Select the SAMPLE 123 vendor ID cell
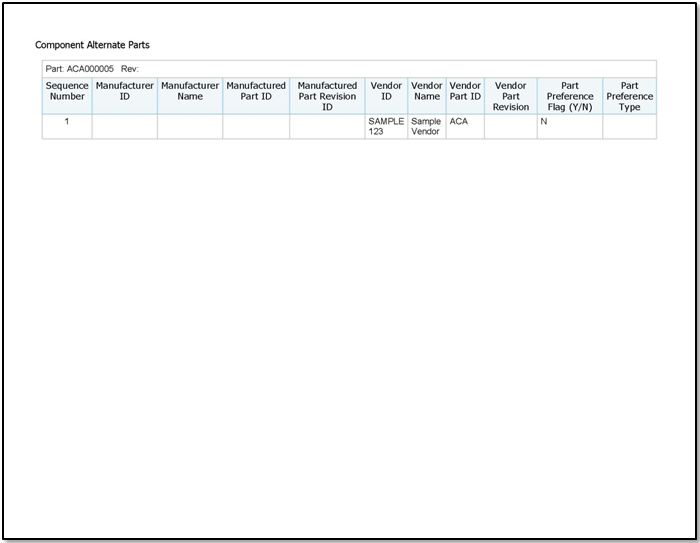The width and height of the screenshot is (700, 543). click(x=386, y=126)
